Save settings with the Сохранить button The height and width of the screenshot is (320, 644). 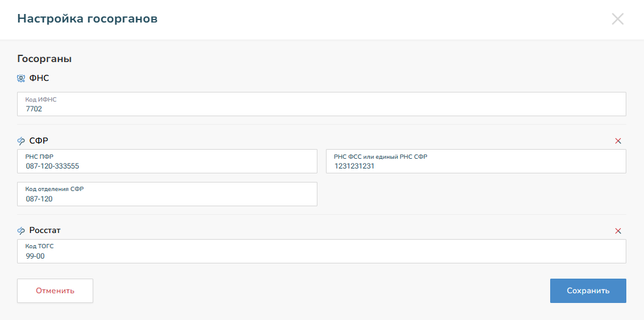point(588,291)
